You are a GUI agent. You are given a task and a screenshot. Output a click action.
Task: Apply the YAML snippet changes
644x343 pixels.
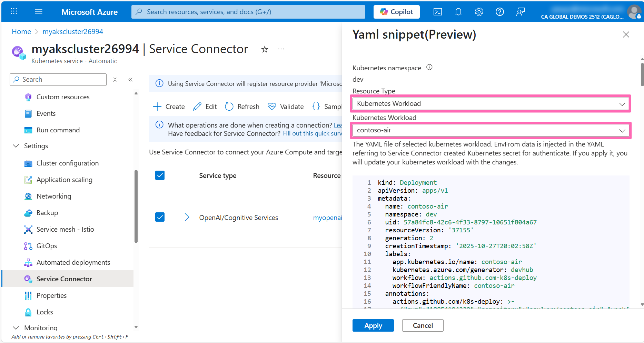pos(373,325)
